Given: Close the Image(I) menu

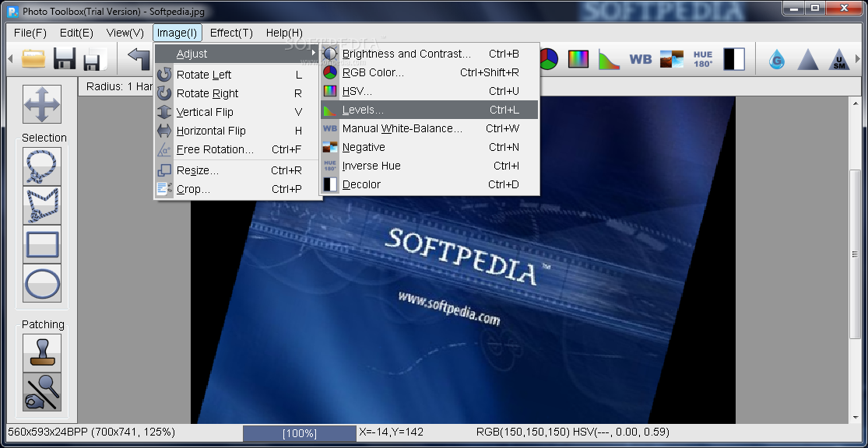Looking at the screenshot, I should click(x=177, y=33).
